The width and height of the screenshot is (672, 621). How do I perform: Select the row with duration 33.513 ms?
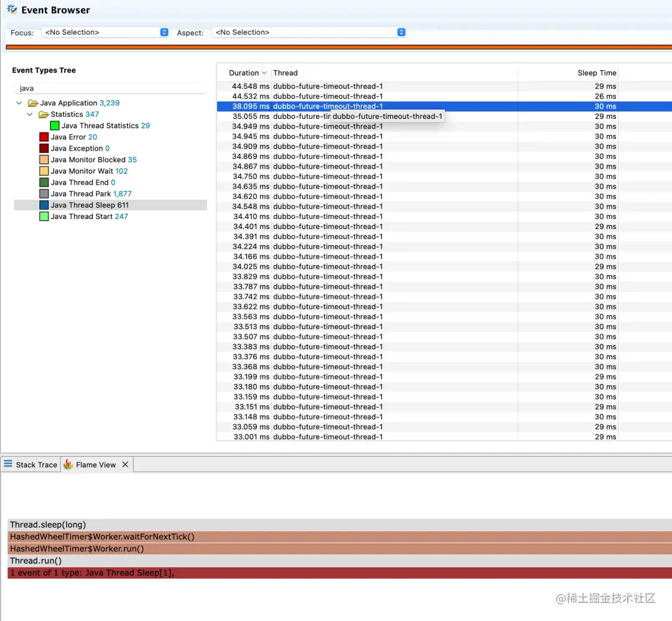tap(444, 327)
